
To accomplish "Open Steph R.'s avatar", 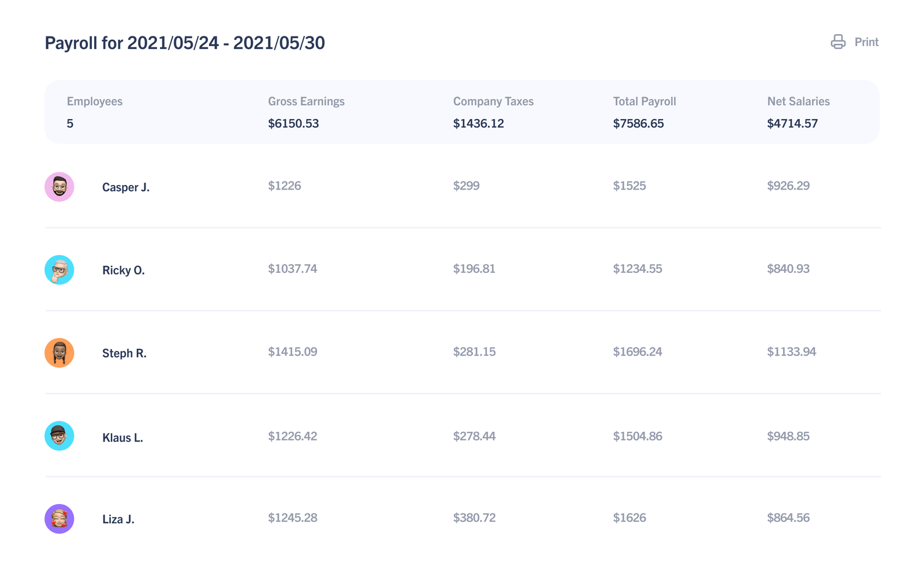I will [x=59, y=353].
